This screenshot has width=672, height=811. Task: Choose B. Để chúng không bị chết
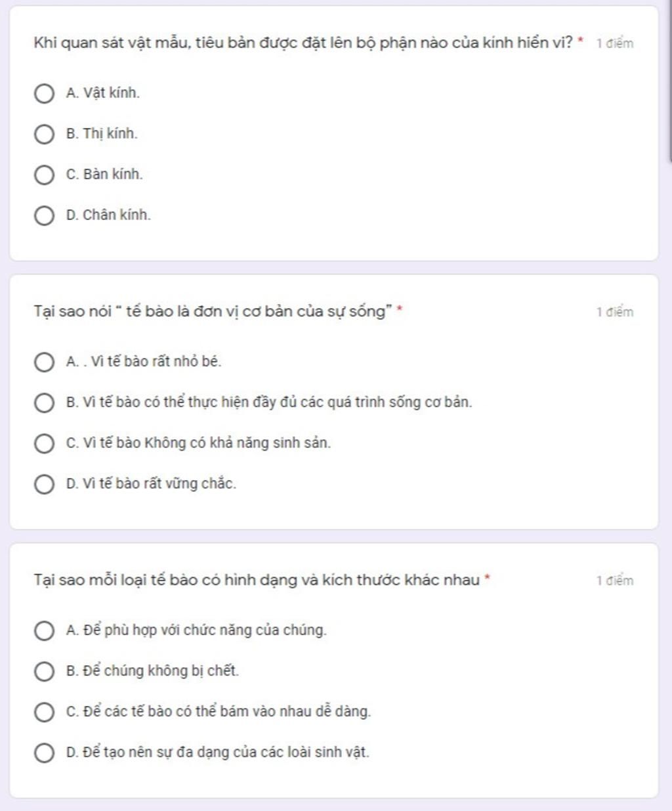tap(44, 671)
